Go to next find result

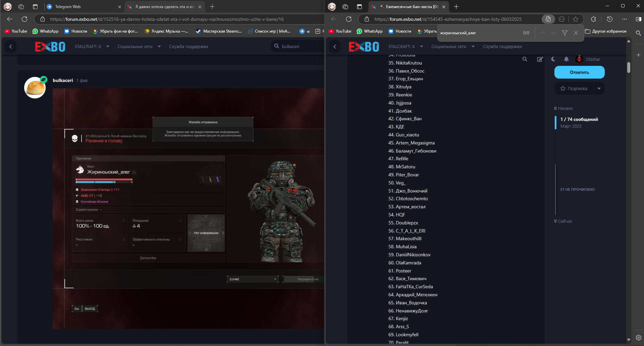click(554, 33)
